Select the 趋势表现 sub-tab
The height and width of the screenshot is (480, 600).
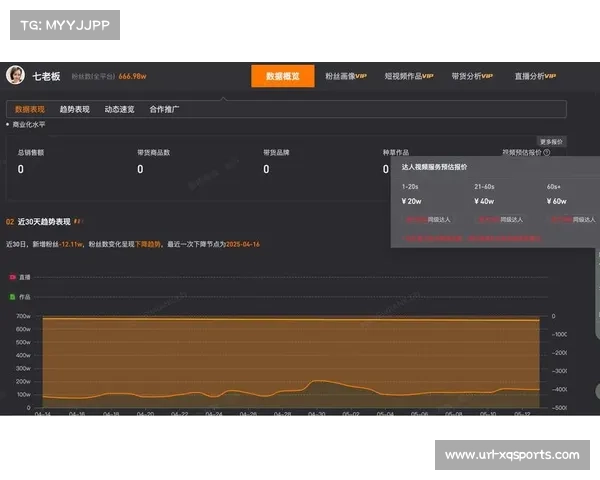pyautogui.click(x=75, y=109)
